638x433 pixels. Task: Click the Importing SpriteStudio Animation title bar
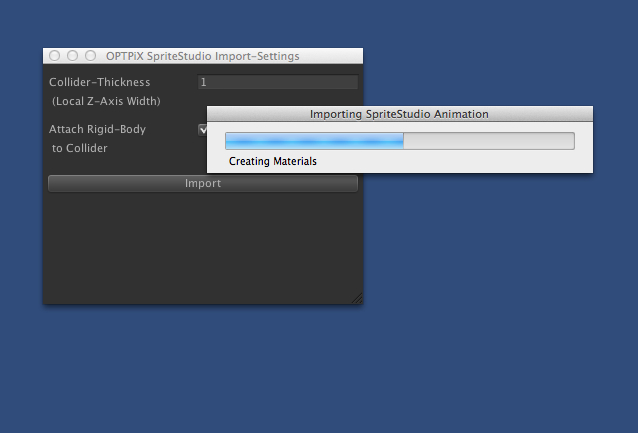click(400, 114)
